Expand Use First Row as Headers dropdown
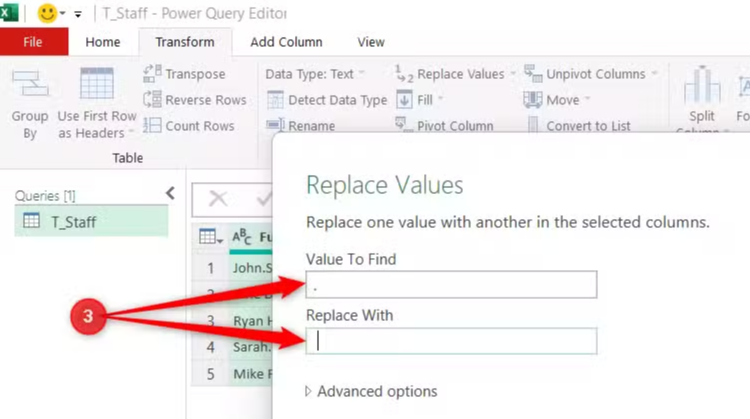This screenshot has height=419, width=750. (131, 133)
